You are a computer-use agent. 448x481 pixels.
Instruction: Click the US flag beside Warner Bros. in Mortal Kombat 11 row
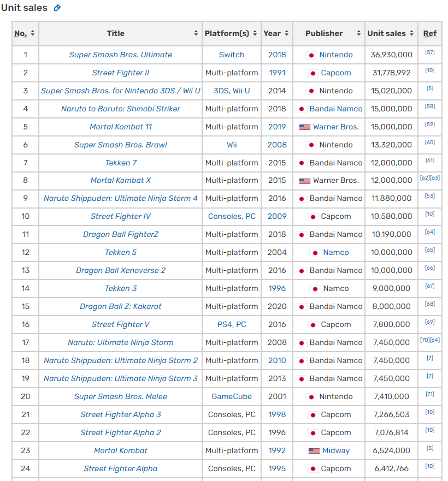tap(305, 127)
